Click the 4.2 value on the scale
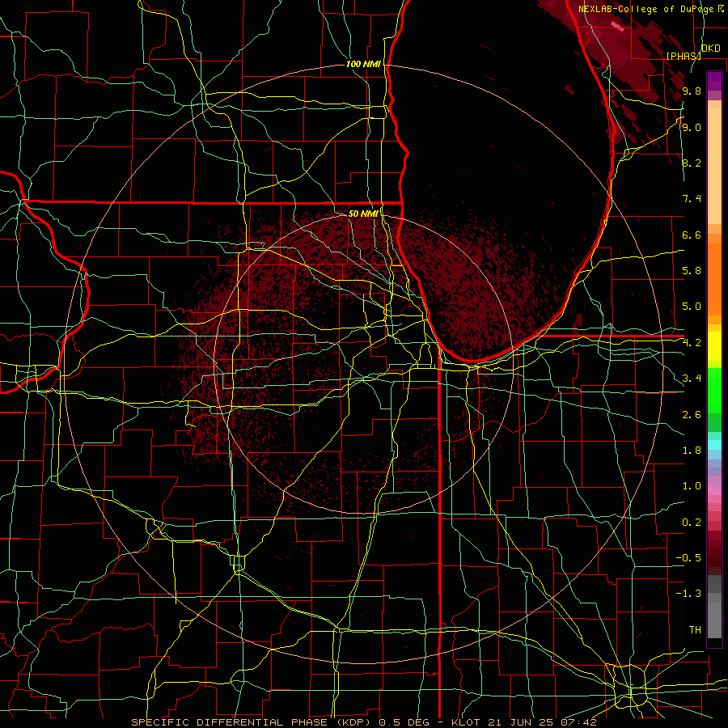 click(692, 343)
